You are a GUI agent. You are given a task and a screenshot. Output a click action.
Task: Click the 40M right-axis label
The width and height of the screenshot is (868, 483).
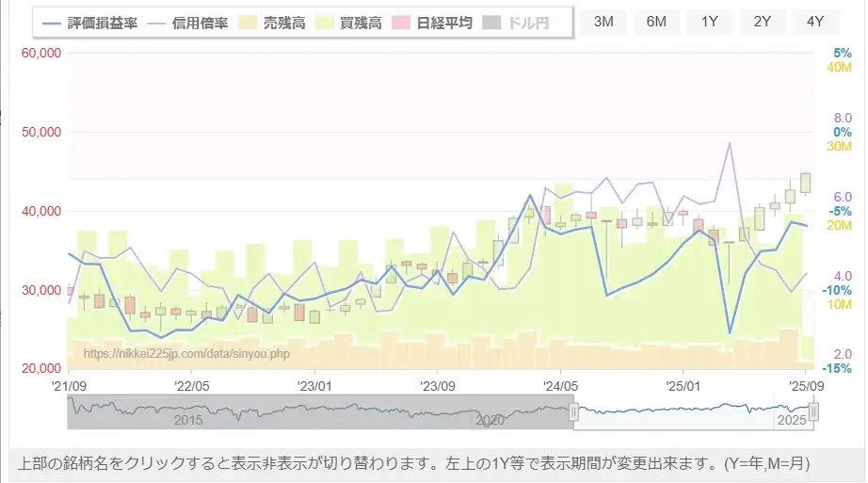tap(839, 67)
